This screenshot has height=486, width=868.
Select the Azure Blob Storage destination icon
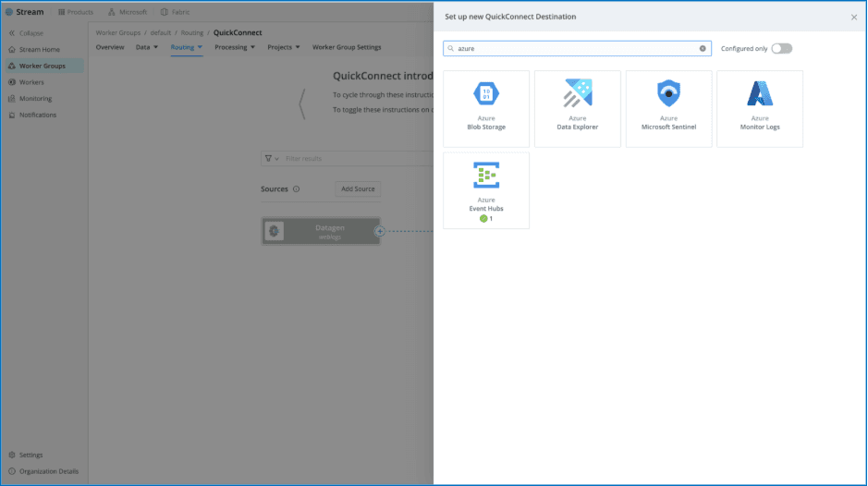[x=486, y=94]
